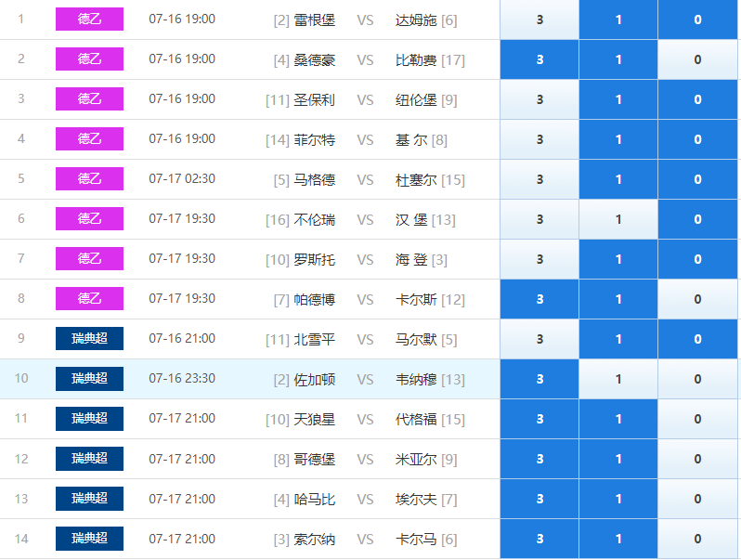Viewport: 741px width, 560px height.
Task: Open away team 米亚尔
Action: pos(416,460)
